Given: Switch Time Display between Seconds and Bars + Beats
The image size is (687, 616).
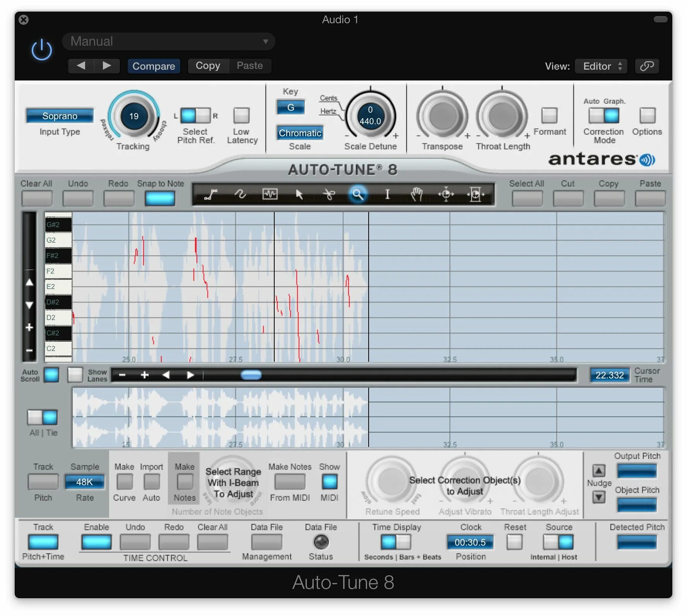Looking at the screenshot, I should click(x=396, y=542).
